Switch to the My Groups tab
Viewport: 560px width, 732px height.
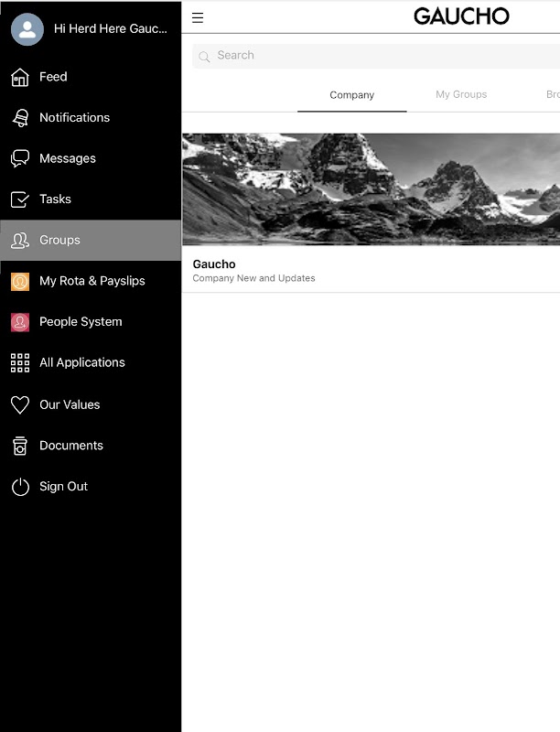[x=461, y=95]
